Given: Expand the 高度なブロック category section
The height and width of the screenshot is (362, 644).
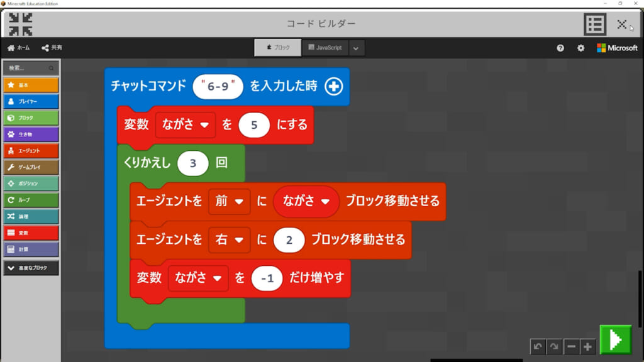Looking at the screenshot, I should point(31,268).
